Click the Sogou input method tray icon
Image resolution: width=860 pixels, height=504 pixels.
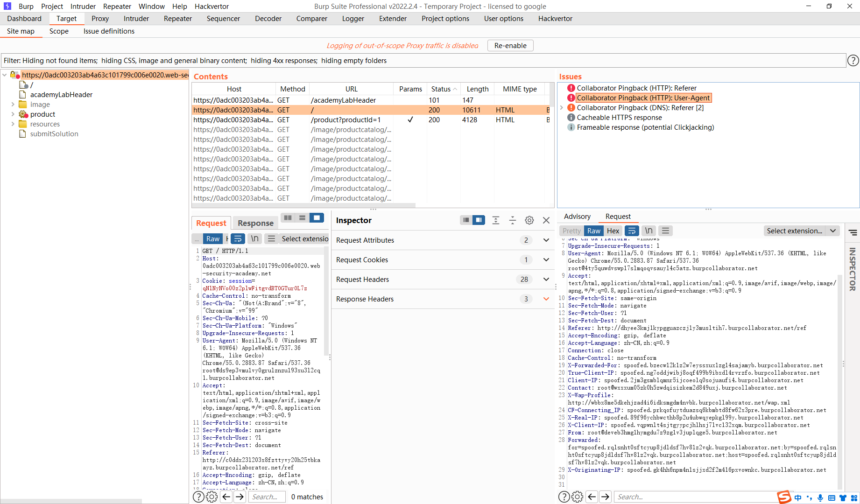(x=784, y=497)
